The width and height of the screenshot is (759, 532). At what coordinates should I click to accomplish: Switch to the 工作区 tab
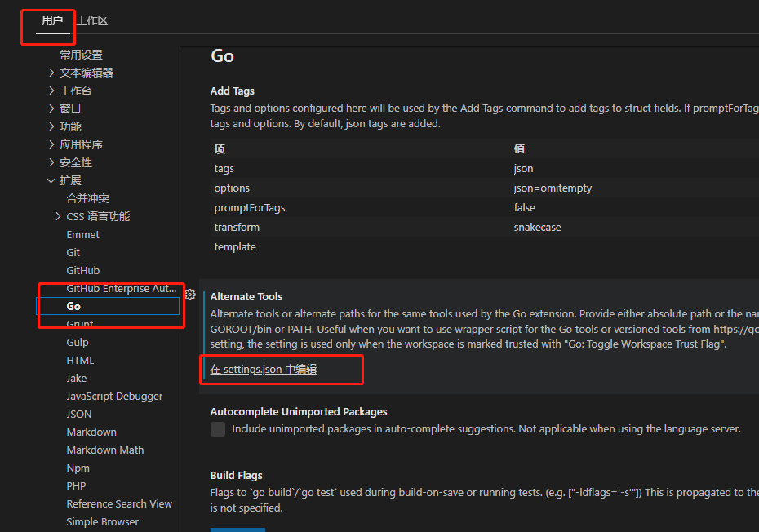coord(92,20)
